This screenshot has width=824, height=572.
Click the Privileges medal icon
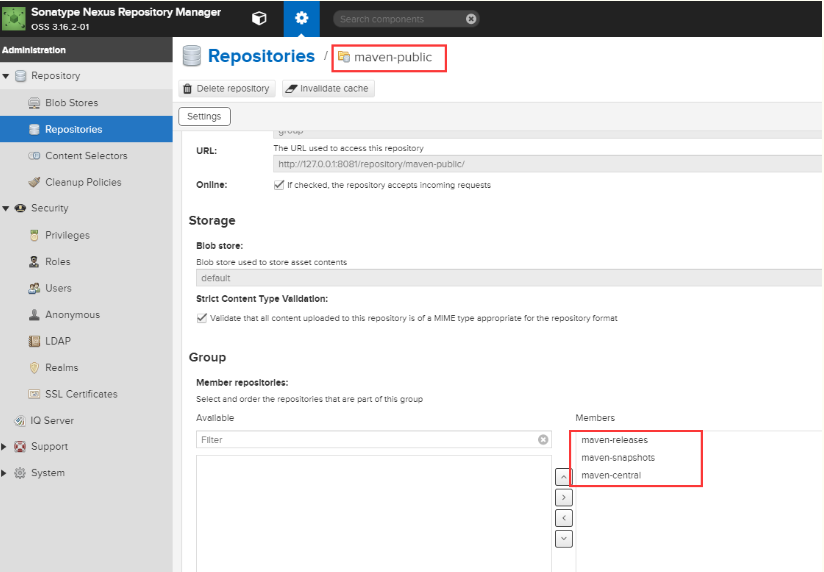34,235
